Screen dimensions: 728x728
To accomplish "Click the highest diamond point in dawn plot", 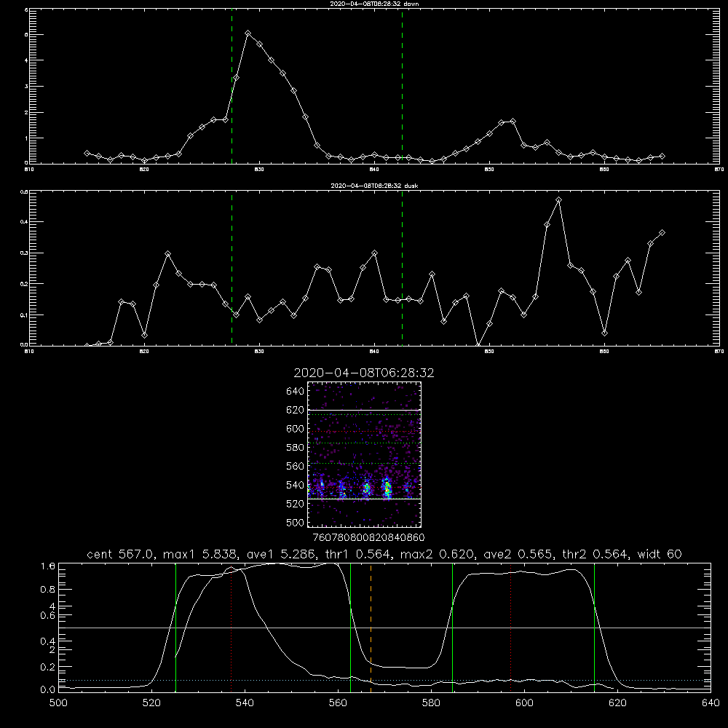I will [248, 33].
